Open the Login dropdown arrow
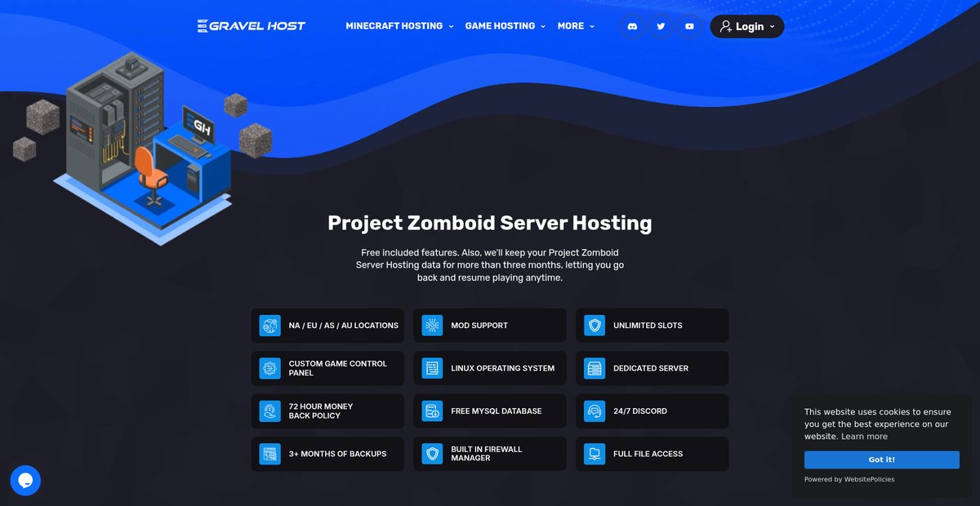This screenshot has width=980, height=506. coord(772,27)
